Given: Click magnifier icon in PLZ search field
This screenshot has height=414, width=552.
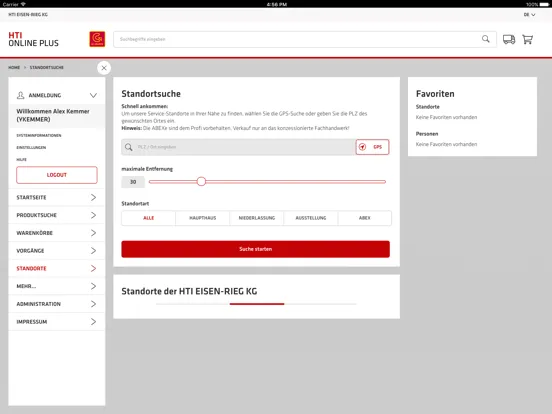Looking at the screenshot, I should point(129,147).
